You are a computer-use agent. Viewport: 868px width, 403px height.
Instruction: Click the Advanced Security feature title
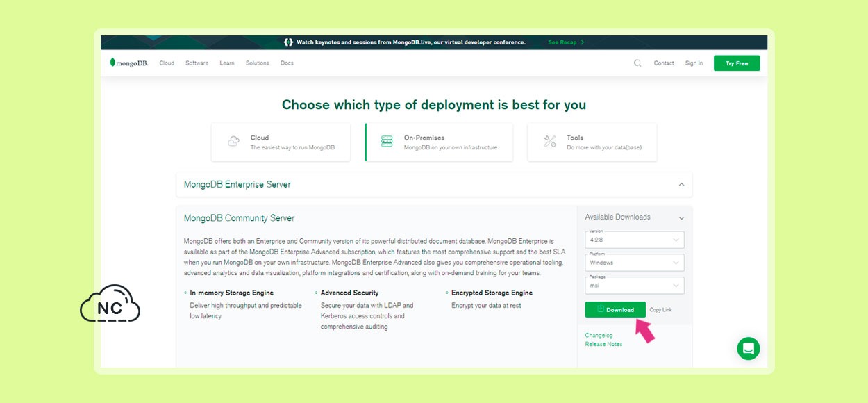(350, 293)
